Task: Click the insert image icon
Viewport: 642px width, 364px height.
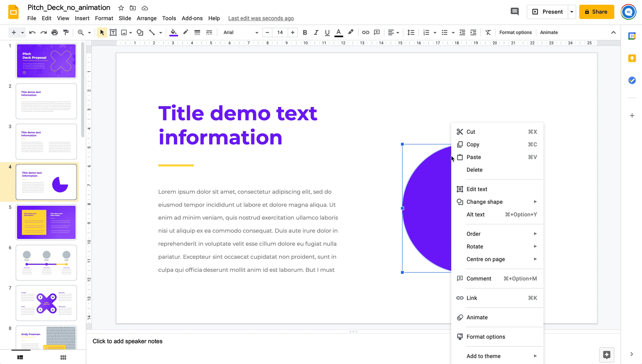Action: pyautogui.click(x=124, y=32)
